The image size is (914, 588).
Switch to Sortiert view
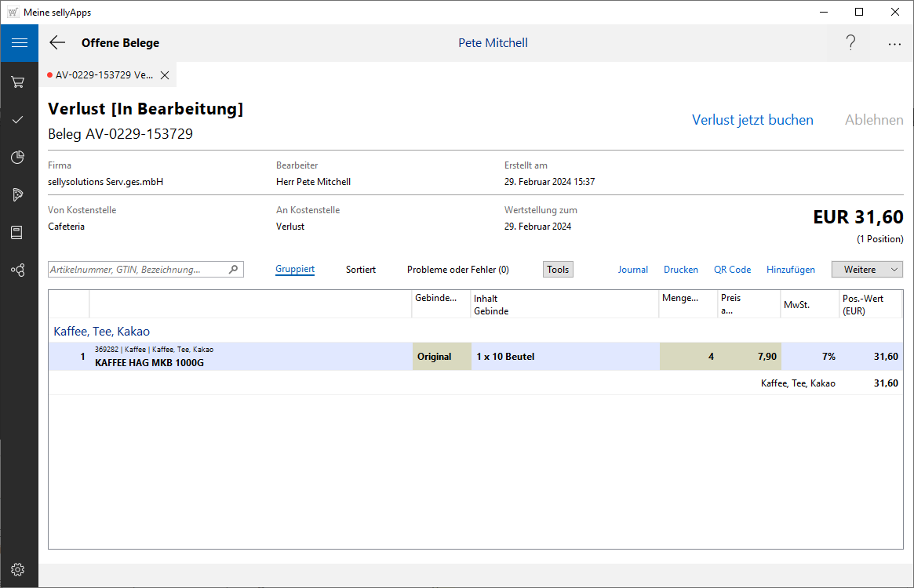(x=361, y=270)
